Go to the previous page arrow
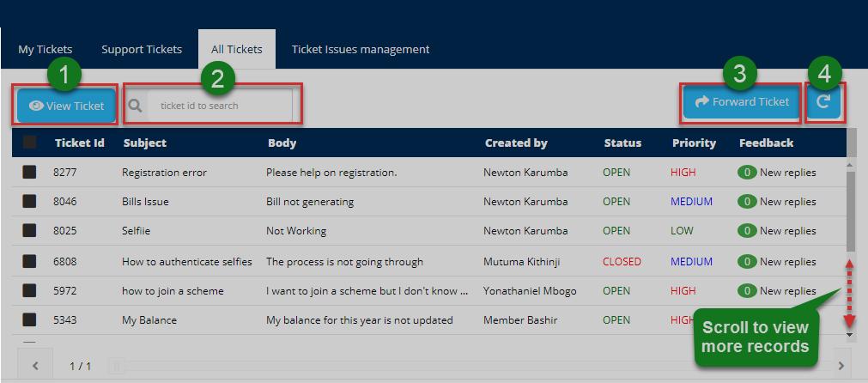The width and height of the screenshot is (868, 383). click(35, 366)
